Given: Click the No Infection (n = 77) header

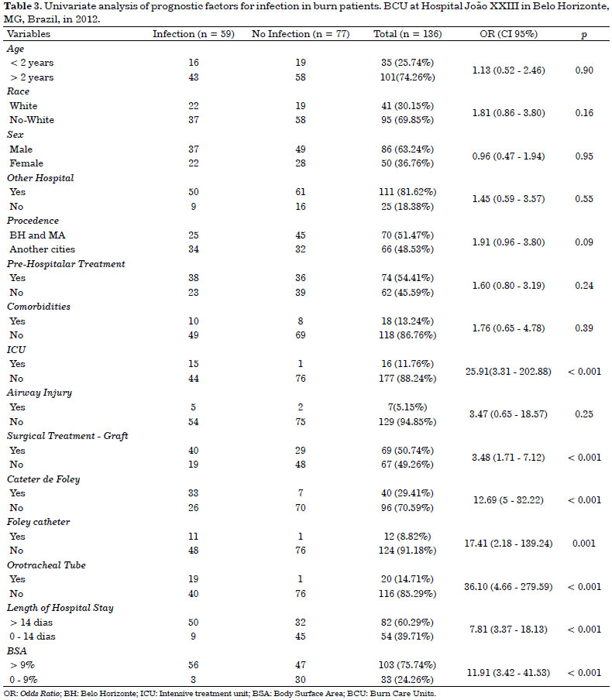Looking at the screenshot, I should tap(301, 34).
